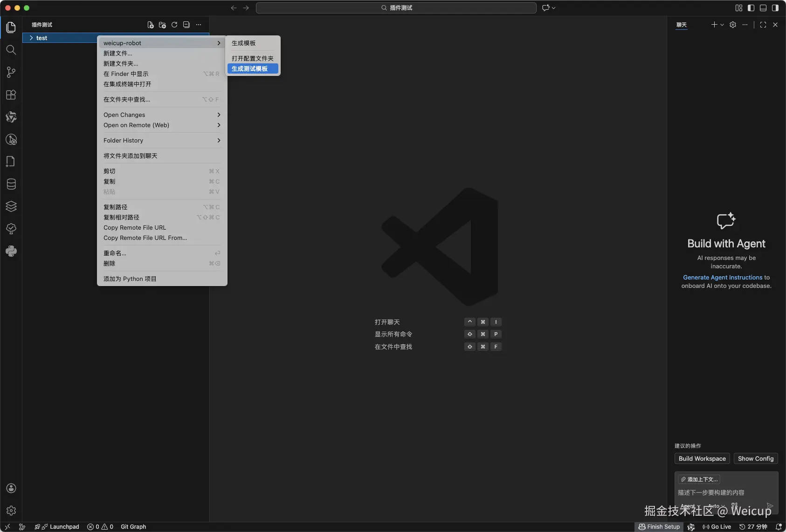Image resolution: width=786 pixels, height=532 pixels.
Task: Open the Source Control view
Action: (x=11, y=72)
